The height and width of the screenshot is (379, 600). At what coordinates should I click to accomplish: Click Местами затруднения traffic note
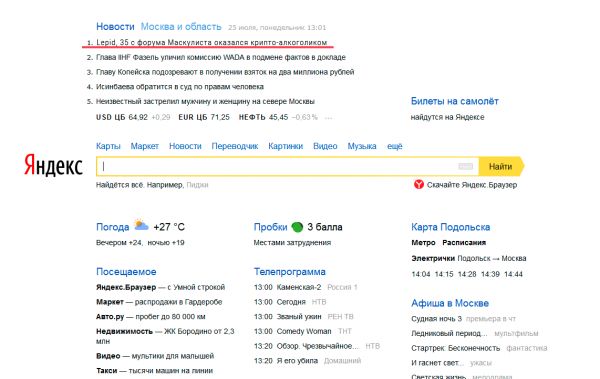(292, 243)
